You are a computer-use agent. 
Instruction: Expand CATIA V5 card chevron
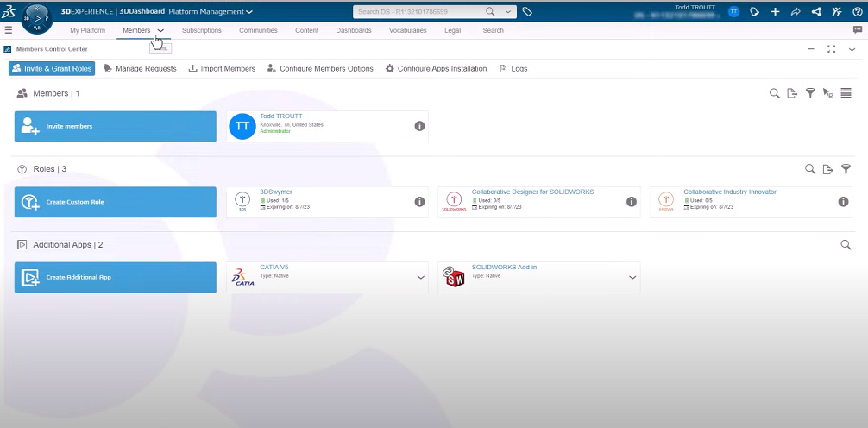pyautogui.click(x=421, y=277)
